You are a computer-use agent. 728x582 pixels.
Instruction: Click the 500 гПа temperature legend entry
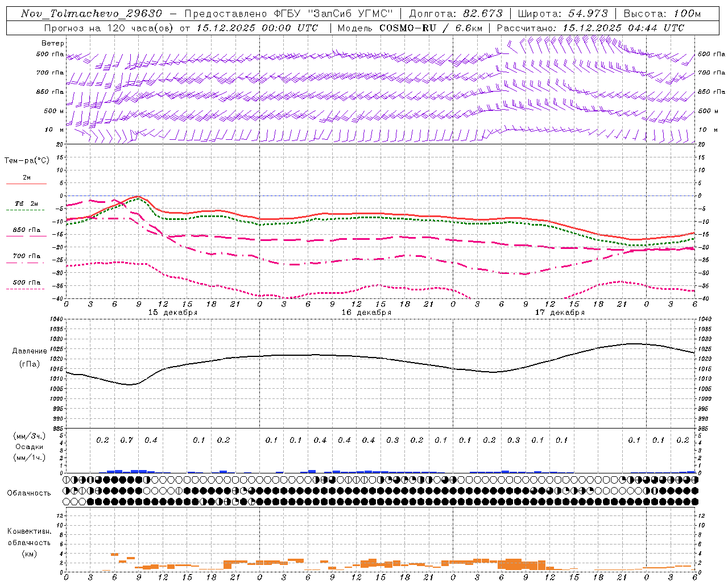[27, 282]
